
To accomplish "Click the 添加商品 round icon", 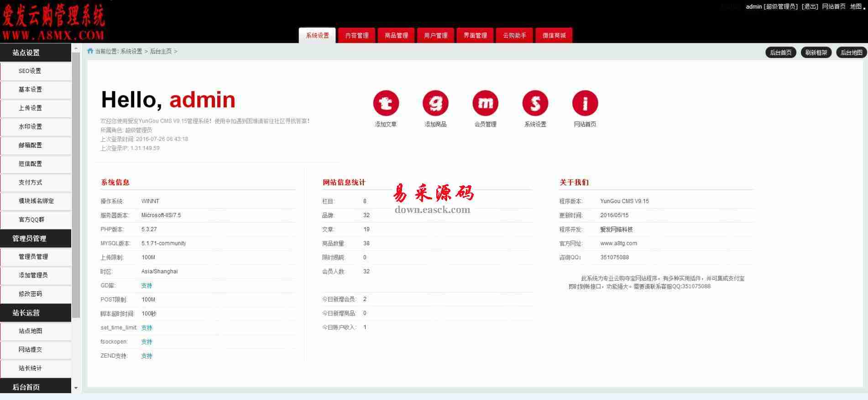I will pos(436,103).
